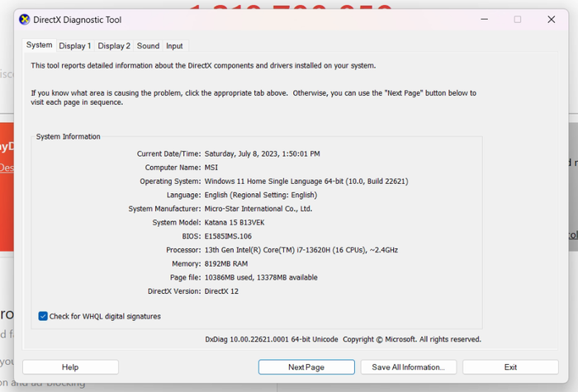
Task: Go to the Sound tab
Action: click(149, 46)
